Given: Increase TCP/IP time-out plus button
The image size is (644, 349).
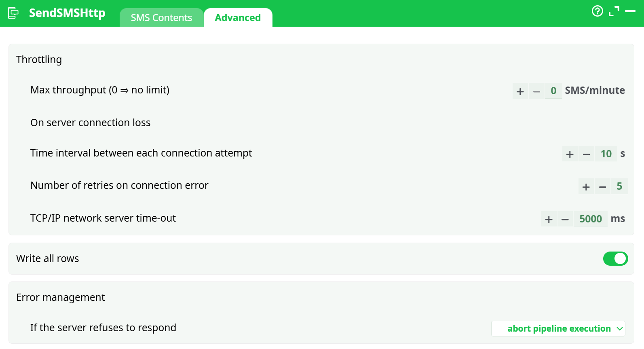Looking at the screenshot, I should tap(549, 219).
